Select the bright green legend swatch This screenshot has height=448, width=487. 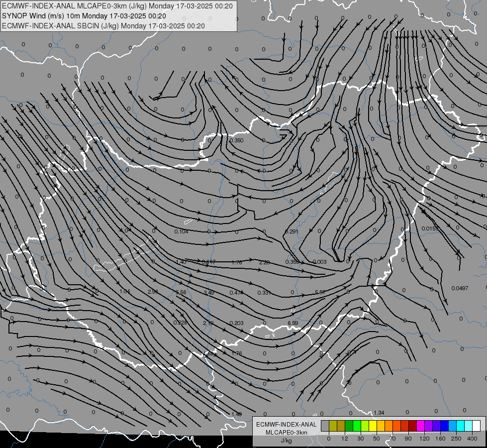(357, 426)
